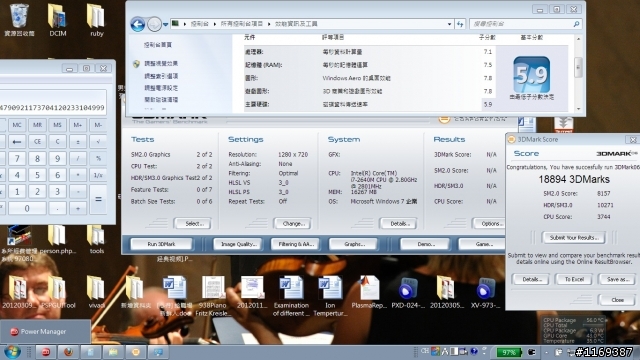Open 調整視覺效果 sidebar link
Image resolution: width=640 pixels, height=360 pixels.
[161, 64]
